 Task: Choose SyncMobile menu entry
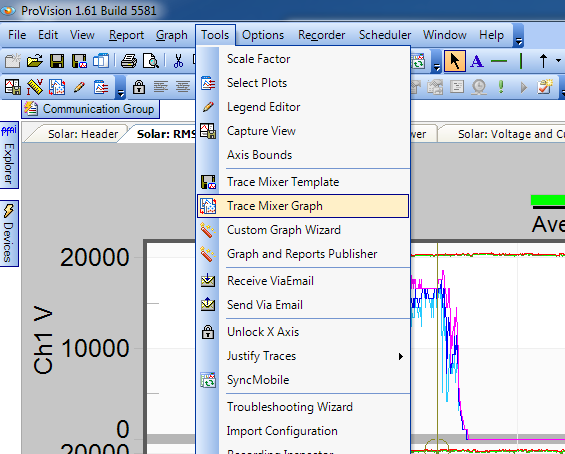point(303,380)
